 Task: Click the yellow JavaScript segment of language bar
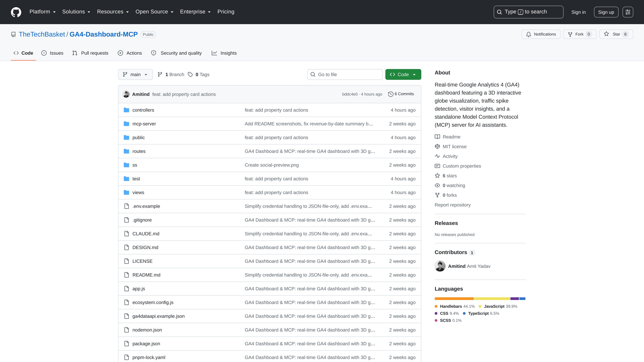[x=492, y=298]
